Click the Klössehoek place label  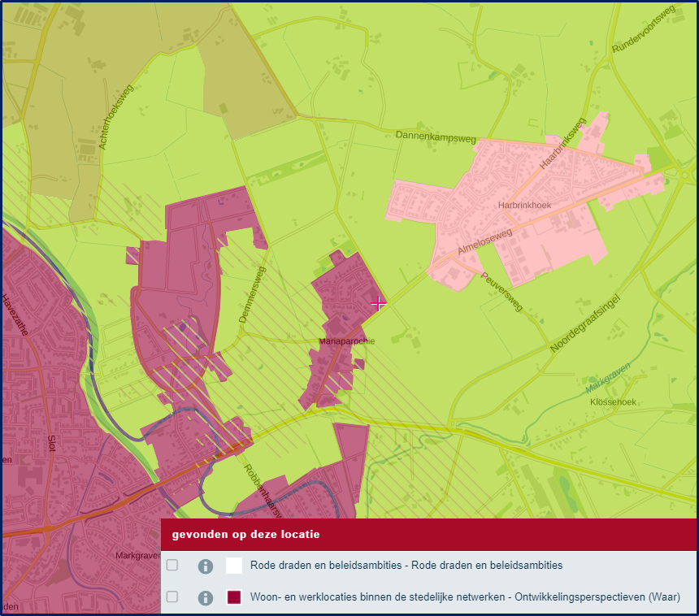pyautogui.click(x=613, y=401)
